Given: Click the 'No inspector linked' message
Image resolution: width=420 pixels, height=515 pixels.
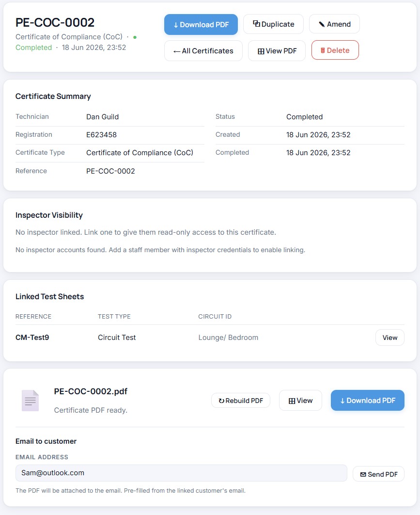Looking at the screenshot, I should 146,232.
